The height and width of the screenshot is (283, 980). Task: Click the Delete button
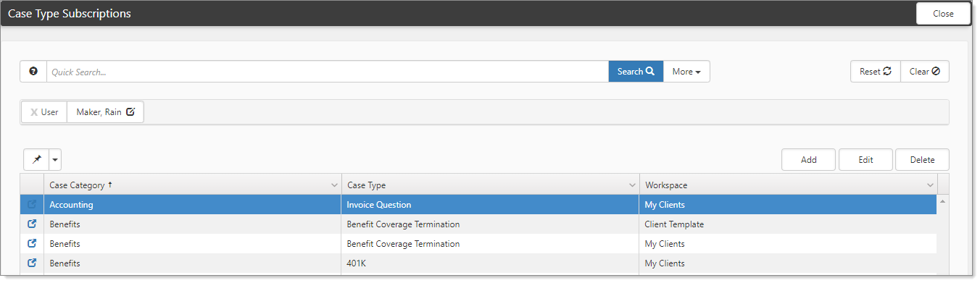[922, 160]
